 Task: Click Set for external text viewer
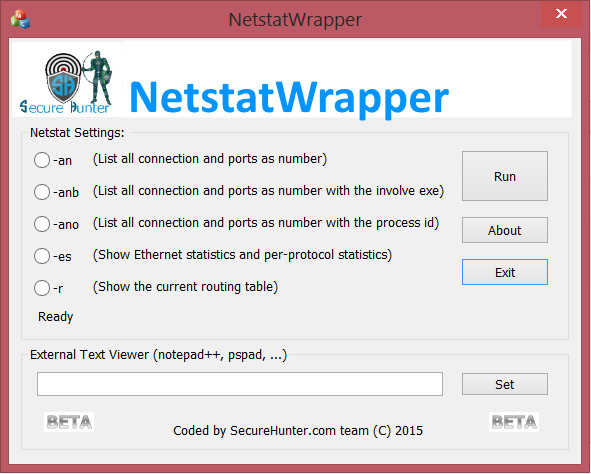(x=505, y=384)
